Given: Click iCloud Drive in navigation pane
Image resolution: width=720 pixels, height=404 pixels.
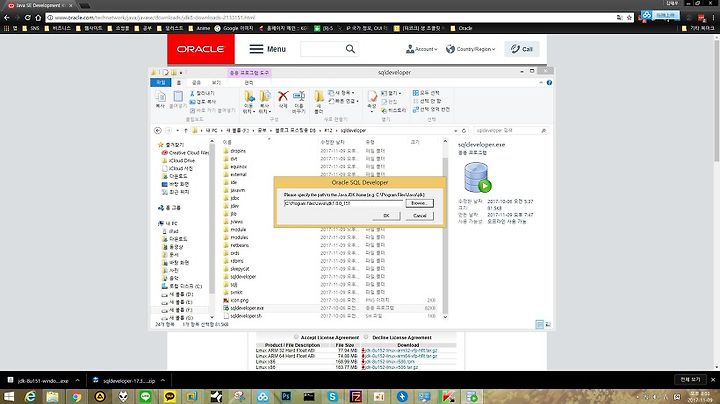Looking at the screenshot, I should click(181, 160).
